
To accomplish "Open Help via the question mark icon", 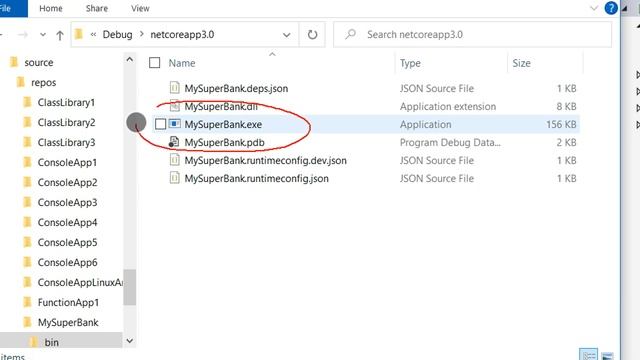I will [611, 8].
